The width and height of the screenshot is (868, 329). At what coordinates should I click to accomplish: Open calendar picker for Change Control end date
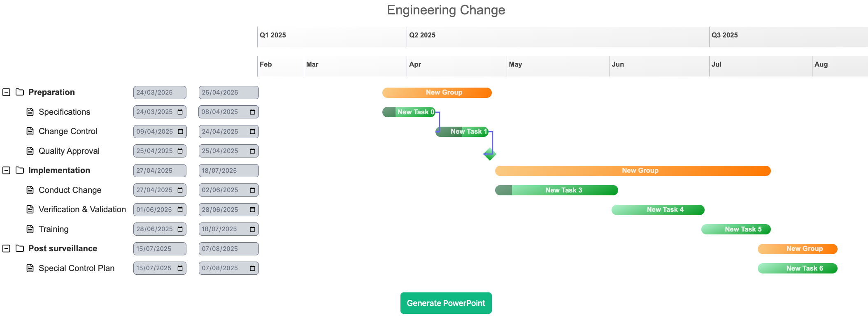coord(252,132)
